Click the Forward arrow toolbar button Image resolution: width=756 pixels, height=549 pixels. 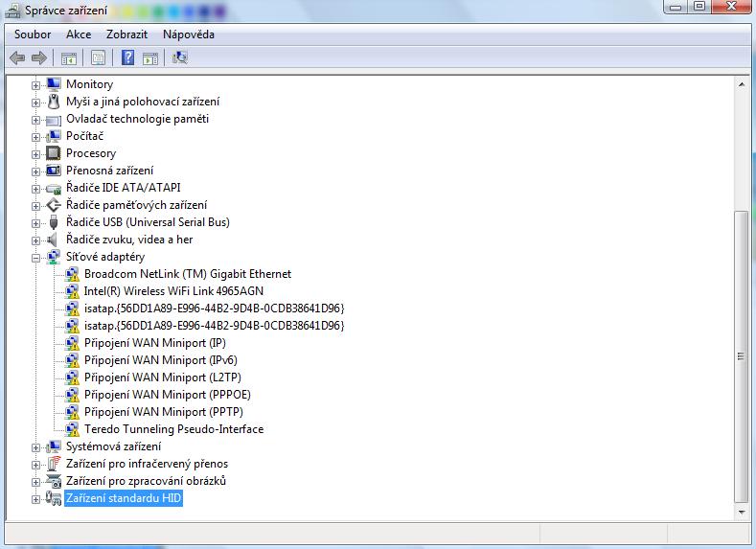38,57
